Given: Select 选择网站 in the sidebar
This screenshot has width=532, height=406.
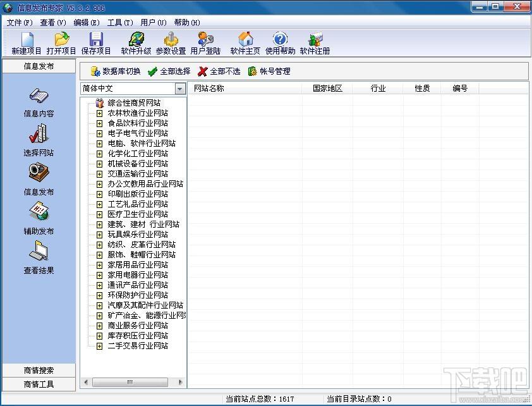Looking at the screenshot, I should pos(39,140).
